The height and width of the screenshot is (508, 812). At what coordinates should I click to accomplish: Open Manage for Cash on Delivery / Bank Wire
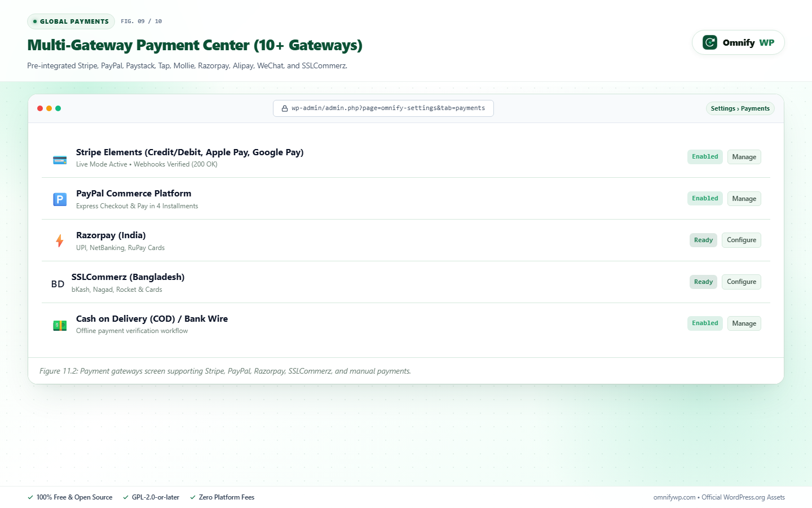point(744,323)
